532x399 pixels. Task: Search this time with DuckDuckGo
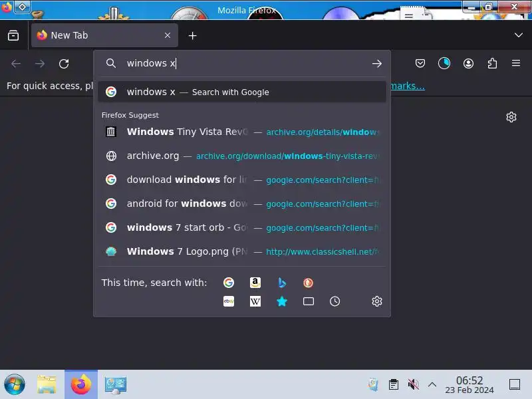tap(308, 282)
